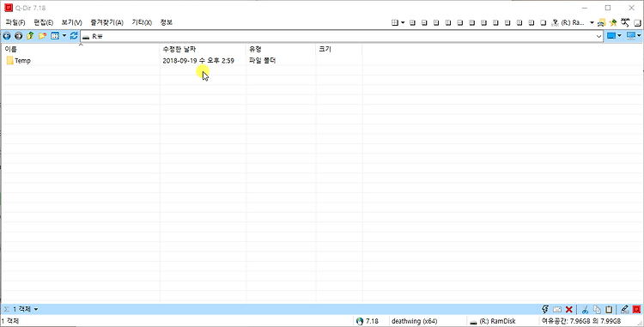Click the '1 객체' text in the status bar
Viewport: 644px width, 327px height.
click(x=10, y=321)
